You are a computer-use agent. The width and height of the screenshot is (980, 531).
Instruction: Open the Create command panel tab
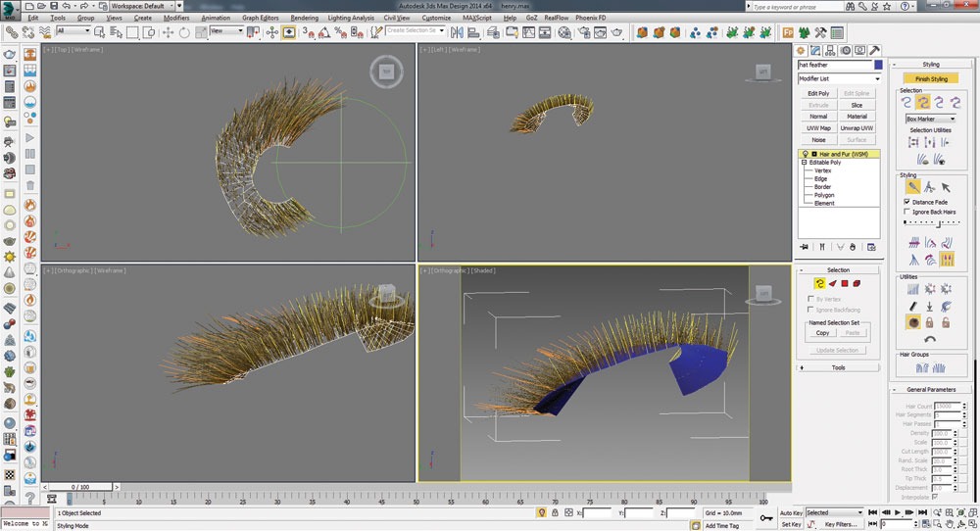(801, 51)
